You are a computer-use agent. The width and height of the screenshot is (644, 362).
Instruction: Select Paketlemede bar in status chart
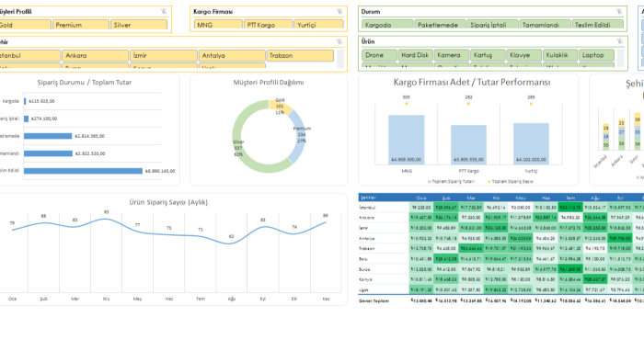pyautogui.click(x=48, y=136)
